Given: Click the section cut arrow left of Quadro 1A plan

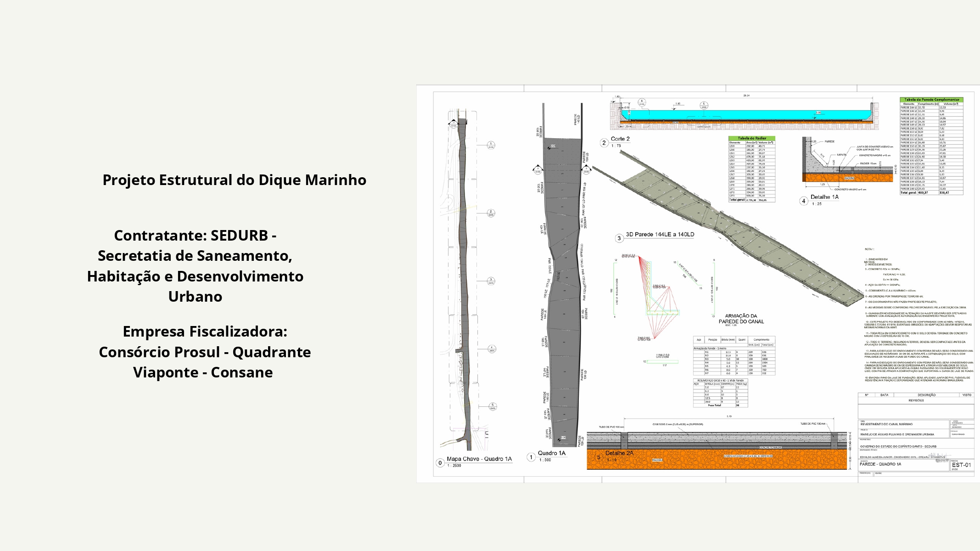Looking at the screenshot, I should 538,170.
